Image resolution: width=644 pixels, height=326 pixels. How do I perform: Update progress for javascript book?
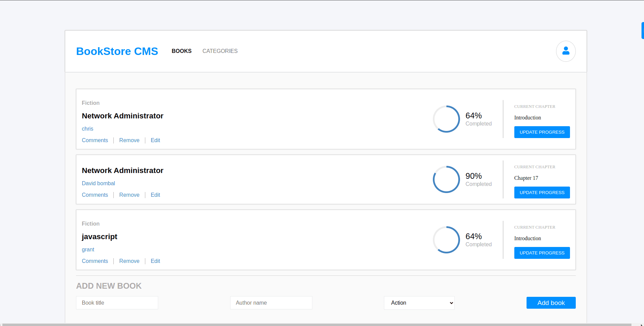coord(542,253)
